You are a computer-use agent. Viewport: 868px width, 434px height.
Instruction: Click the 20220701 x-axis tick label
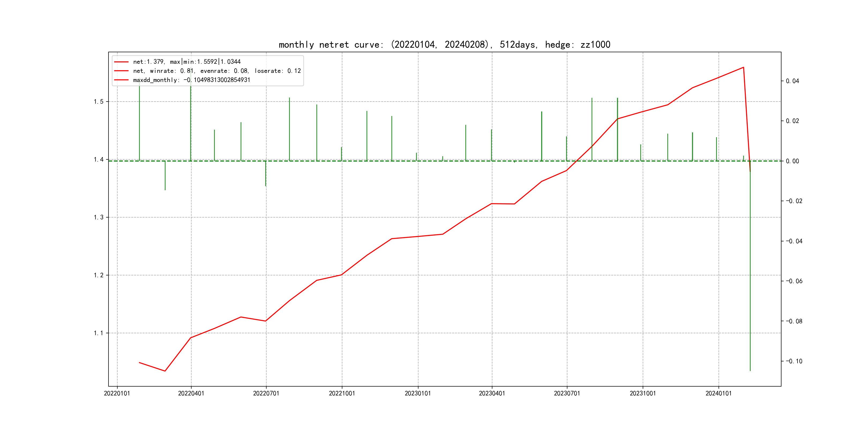click(x=266, y=393)
